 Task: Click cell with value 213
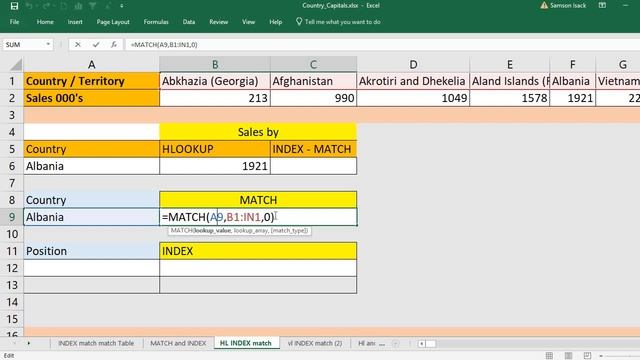point(215,98)
